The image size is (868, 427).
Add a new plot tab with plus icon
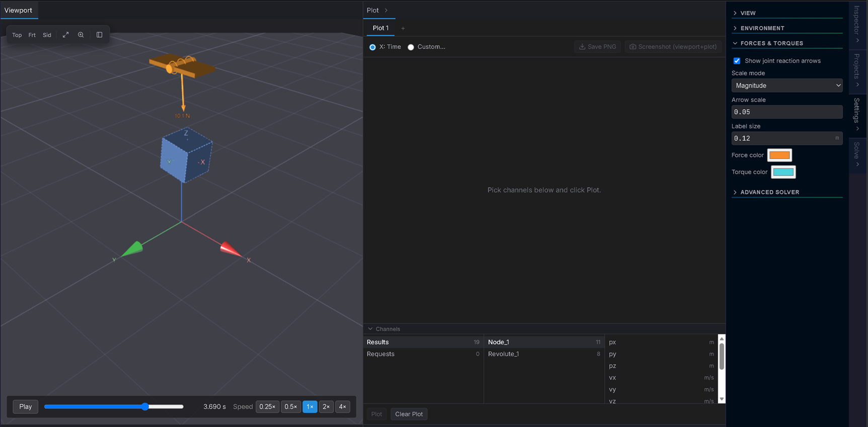tap(403, 28)
